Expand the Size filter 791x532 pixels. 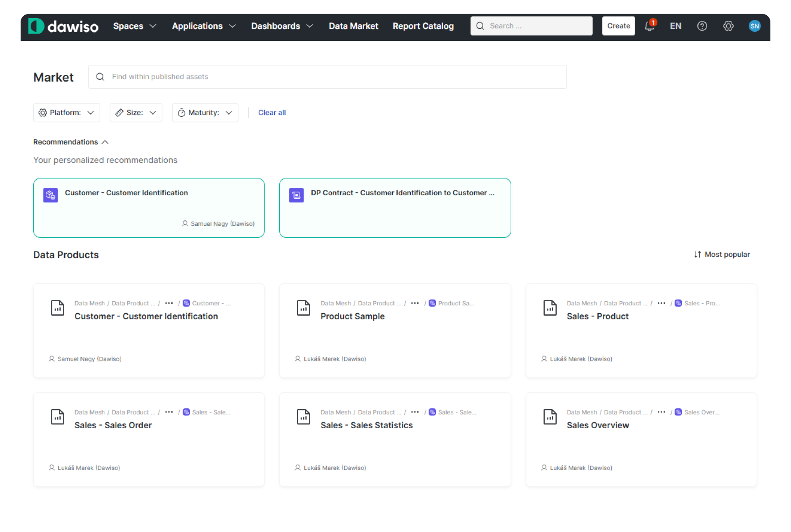pos(136,112)
